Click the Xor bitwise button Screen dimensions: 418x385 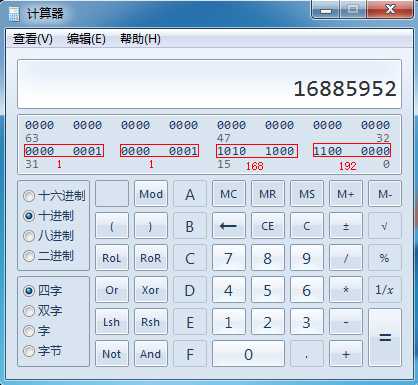151,290
